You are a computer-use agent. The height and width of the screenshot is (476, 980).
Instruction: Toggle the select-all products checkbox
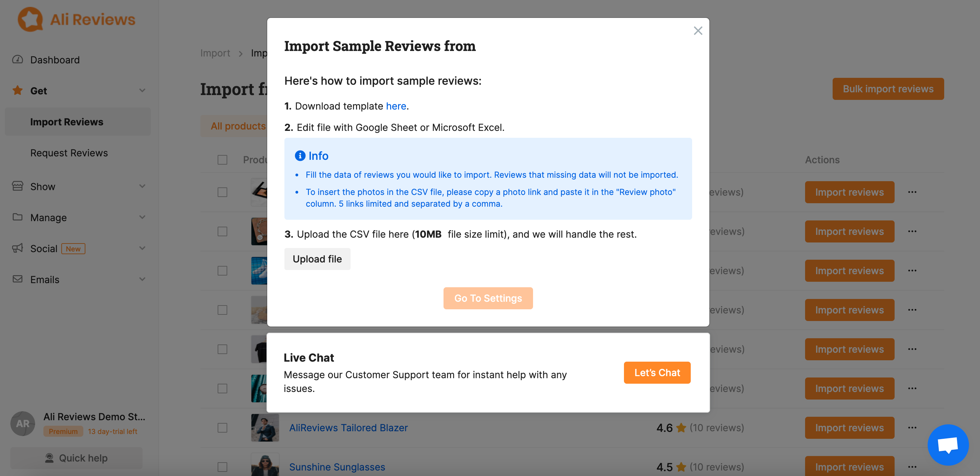222,160
